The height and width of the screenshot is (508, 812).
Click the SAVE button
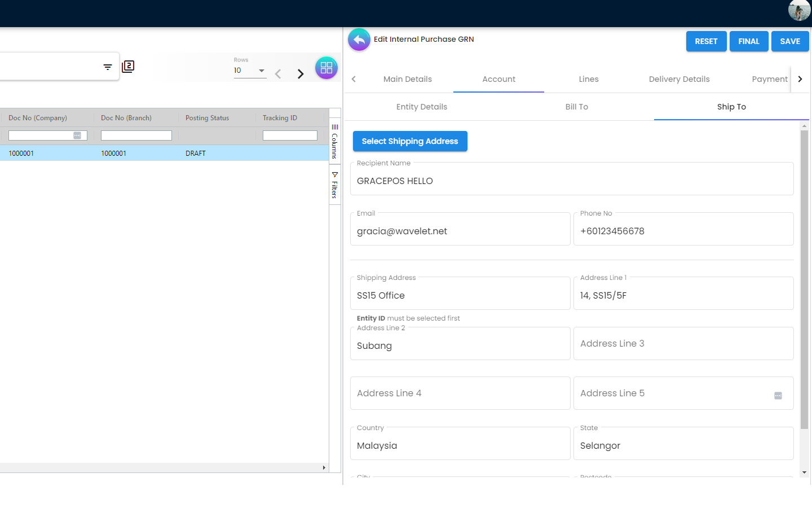789,41
